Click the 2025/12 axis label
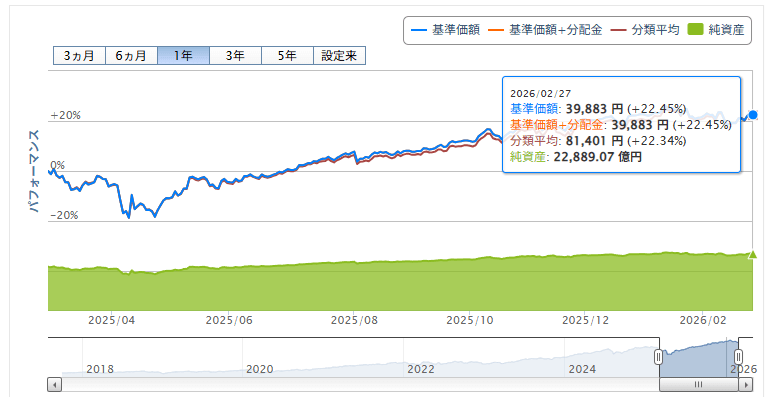This screenshot has width=772, height=397. click(585, 320)
